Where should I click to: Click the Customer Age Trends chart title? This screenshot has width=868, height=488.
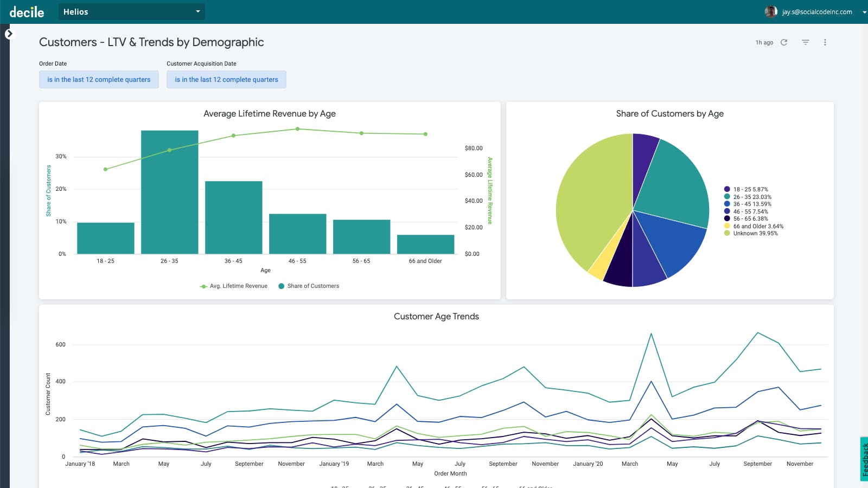[436, 316]
